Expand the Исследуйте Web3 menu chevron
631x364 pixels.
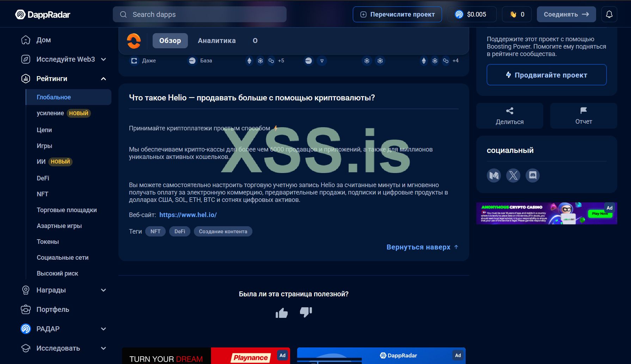(x=103, y=59)
